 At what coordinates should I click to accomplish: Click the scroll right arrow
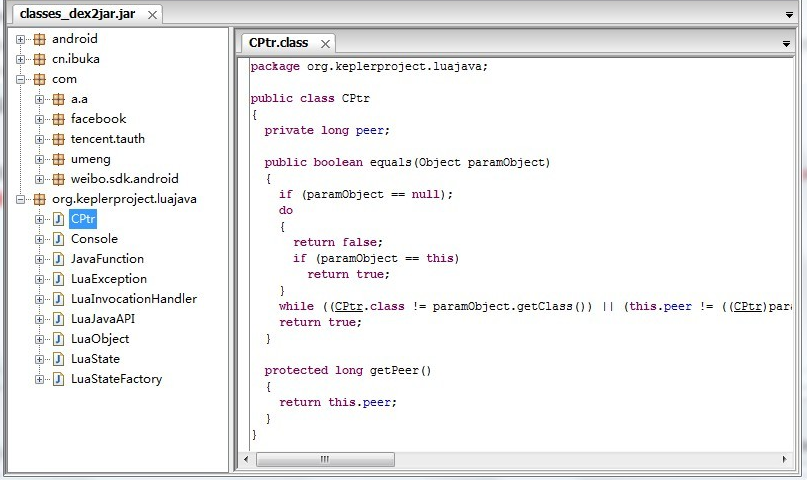(x=784, y=459)
